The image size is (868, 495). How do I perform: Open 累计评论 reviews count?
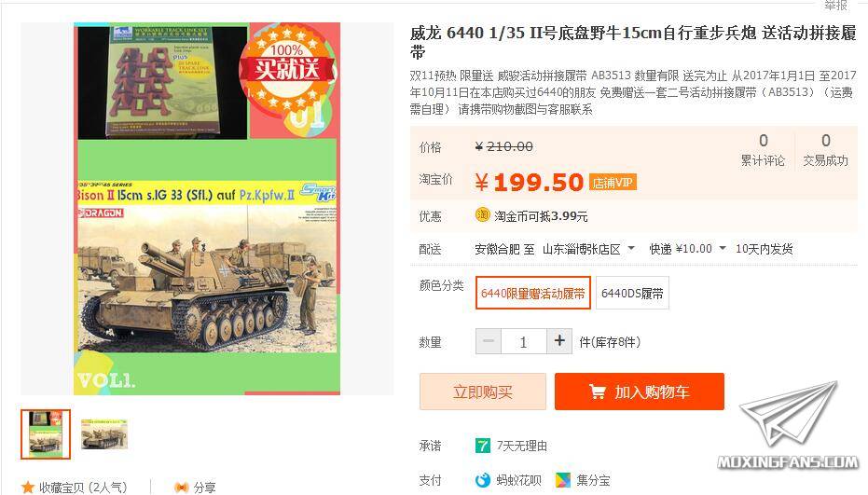pos(763,149)
